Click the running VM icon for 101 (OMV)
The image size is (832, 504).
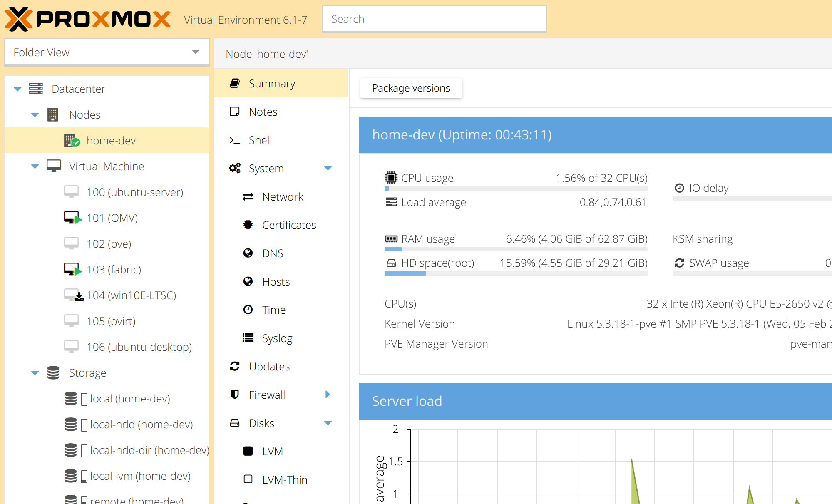pos(73,218)
